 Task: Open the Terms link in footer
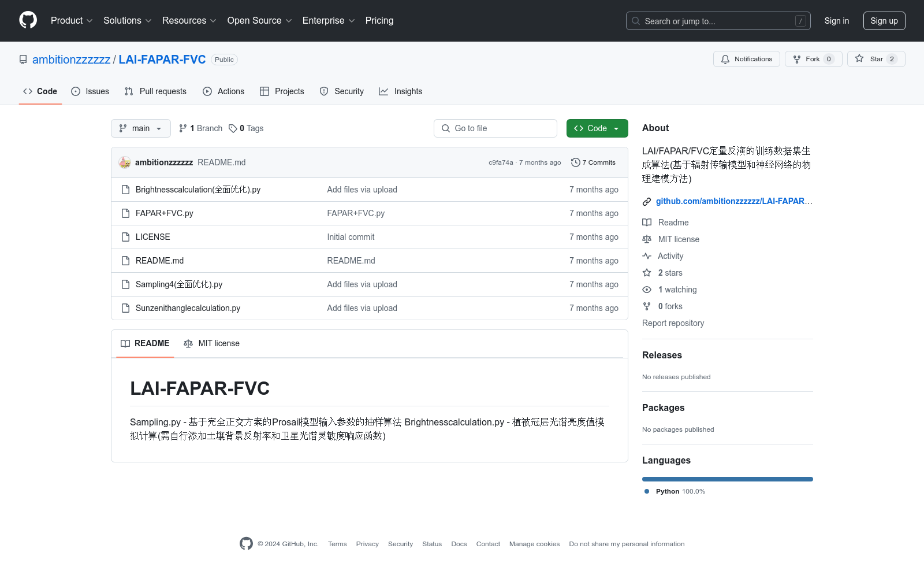[x=337, y=544]
